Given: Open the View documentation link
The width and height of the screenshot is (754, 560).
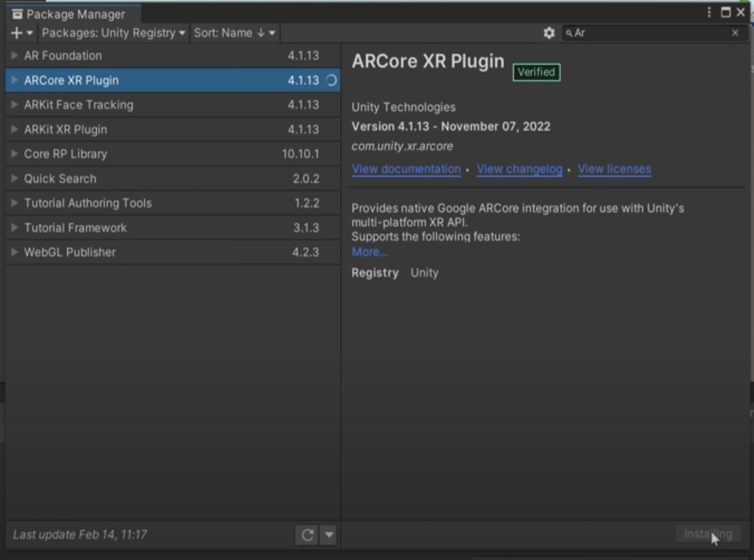Looking at the screenshot, I should [x=406, y=169].
